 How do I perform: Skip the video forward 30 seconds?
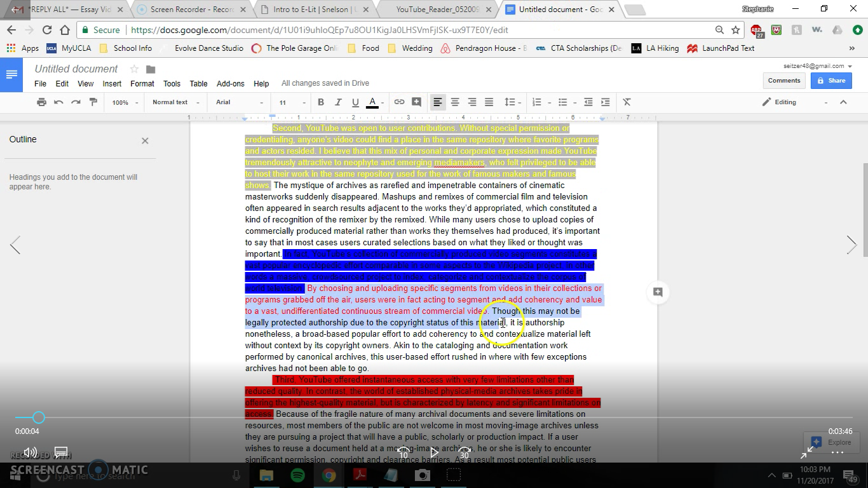click(x=465, y=452)
